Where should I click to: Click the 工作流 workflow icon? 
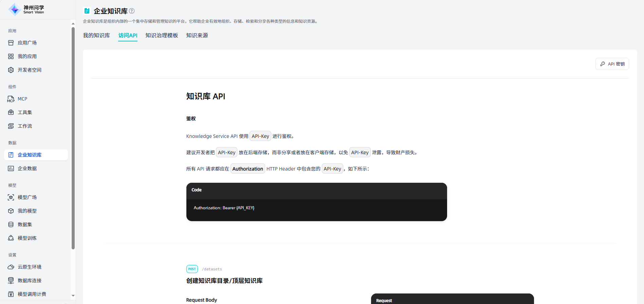click(x=11, y=126)
